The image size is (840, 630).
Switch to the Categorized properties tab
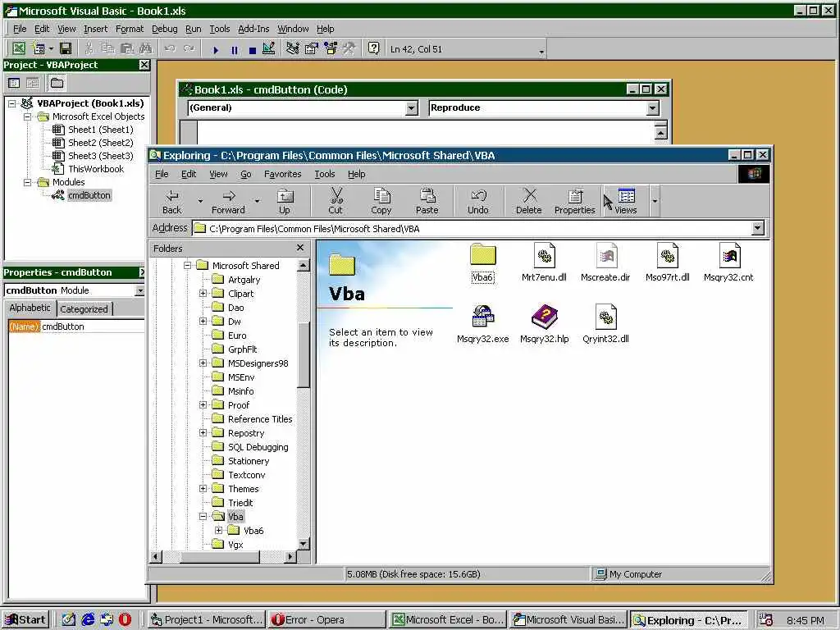[84, 309]
